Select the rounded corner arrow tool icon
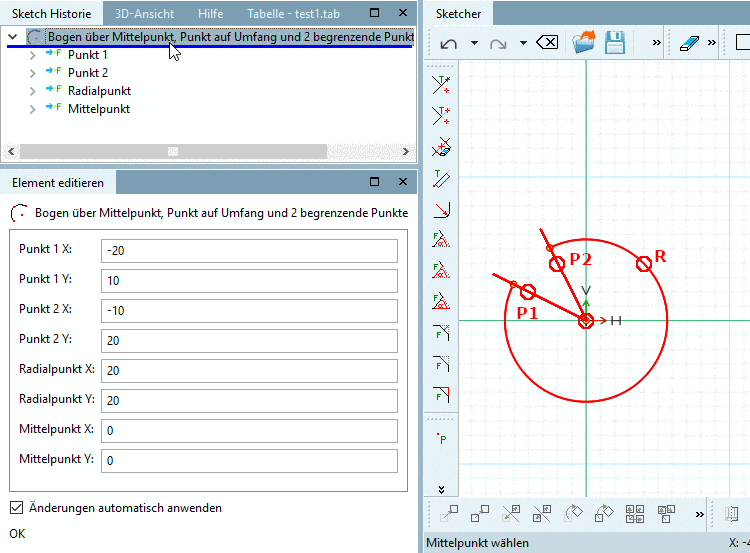This screenshot has height=553, width=750. [441, 210]
